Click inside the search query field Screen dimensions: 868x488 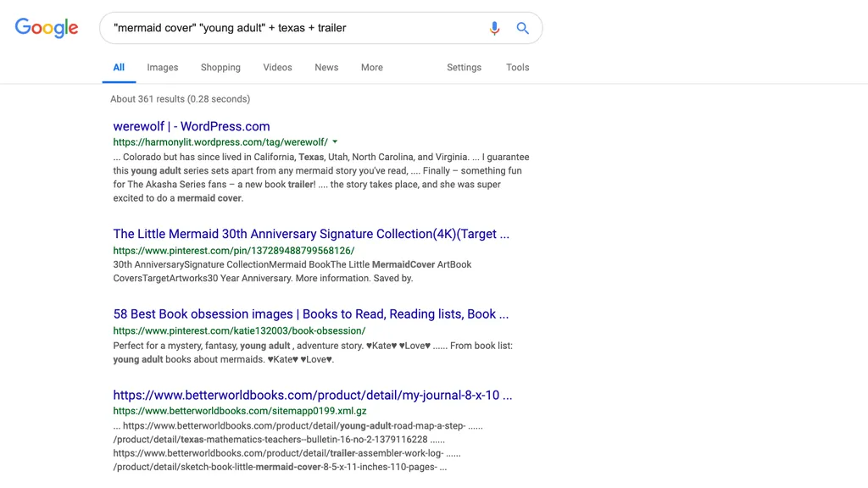tap(293, 28)
